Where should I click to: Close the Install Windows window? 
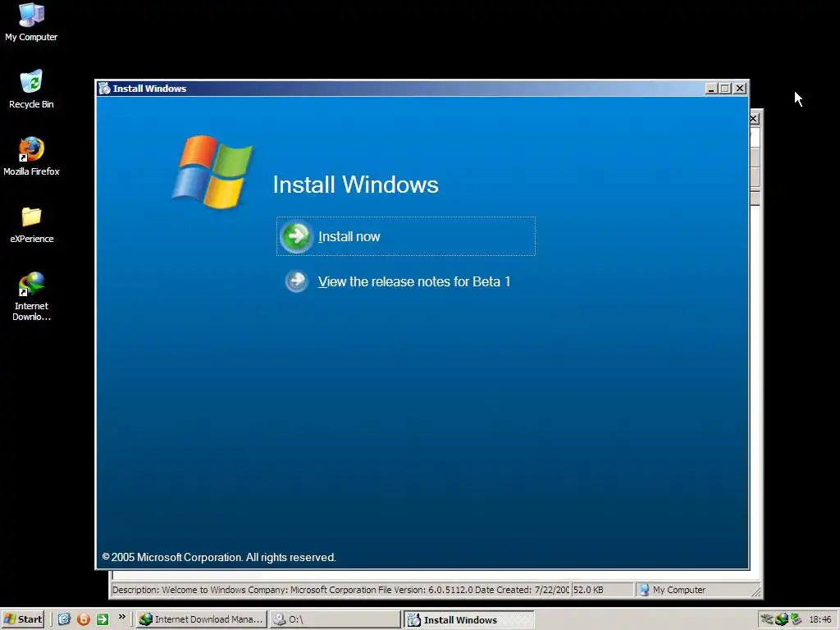click(740, 89)
